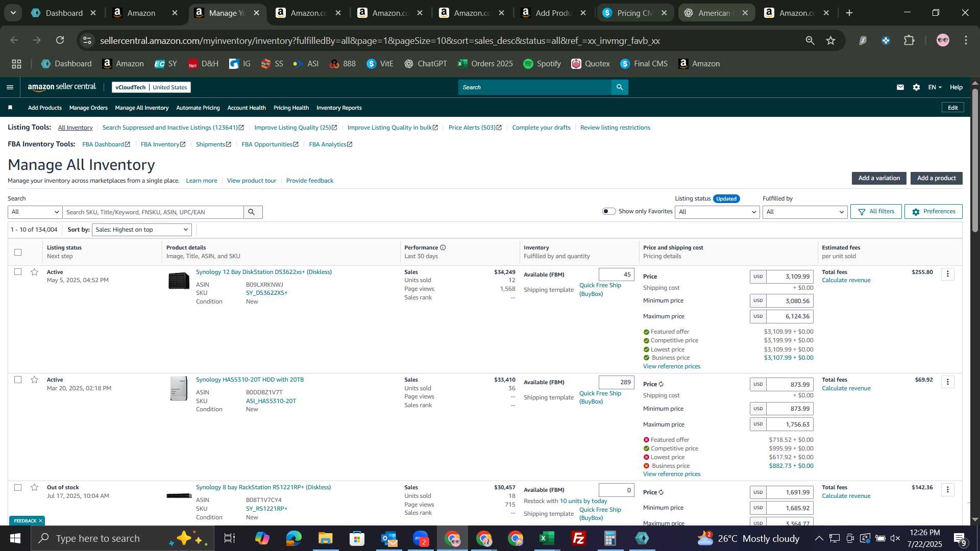The width and height of the screenshot is (980, 551).
Task: Open the Seller Central hamburger menu
Action: [x=10, y=87]
